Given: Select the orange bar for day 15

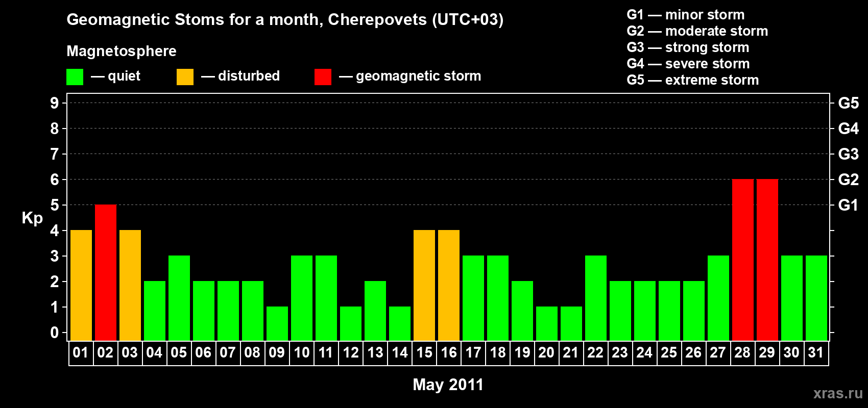Looking at the screenshot, I should pyautogui.click(x=424, y=286).
